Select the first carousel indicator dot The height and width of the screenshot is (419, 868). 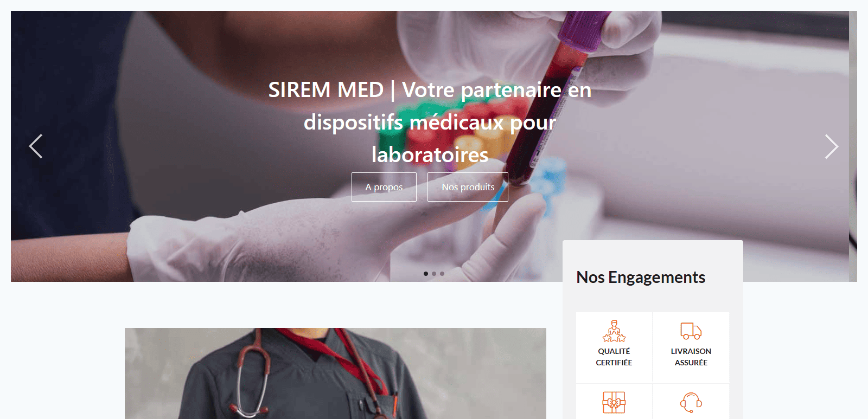pyautogui.click(x=426, y=274)
